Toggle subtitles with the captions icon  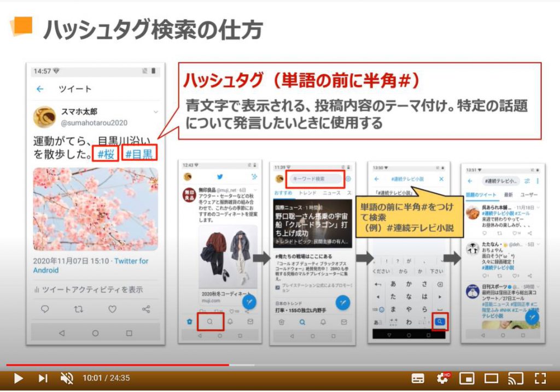(417, 378)
